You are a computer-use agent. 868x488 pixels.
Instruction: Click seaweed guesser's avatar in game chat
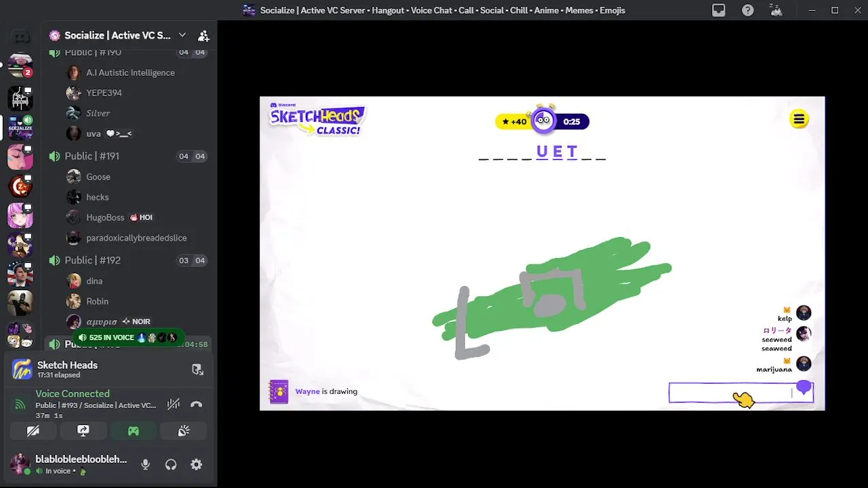[804, 333]
